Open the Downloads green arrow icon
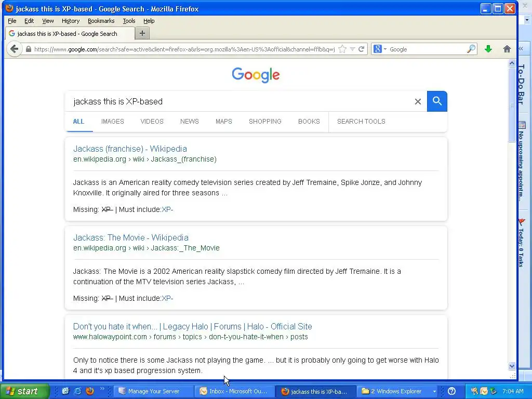This screenshot has height=399, width=532. point(488,49)
